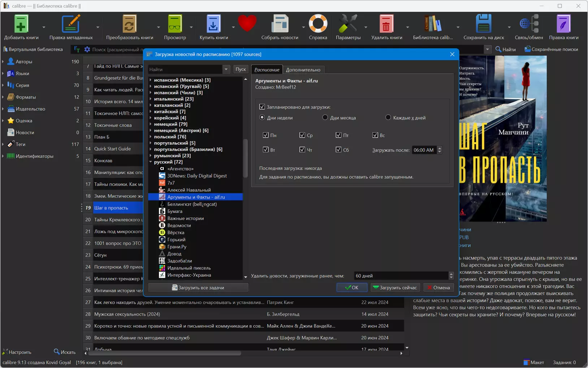Expand the итальянский [23] language group
This screenshot has height=368, width=588.
tap(151, 99)
